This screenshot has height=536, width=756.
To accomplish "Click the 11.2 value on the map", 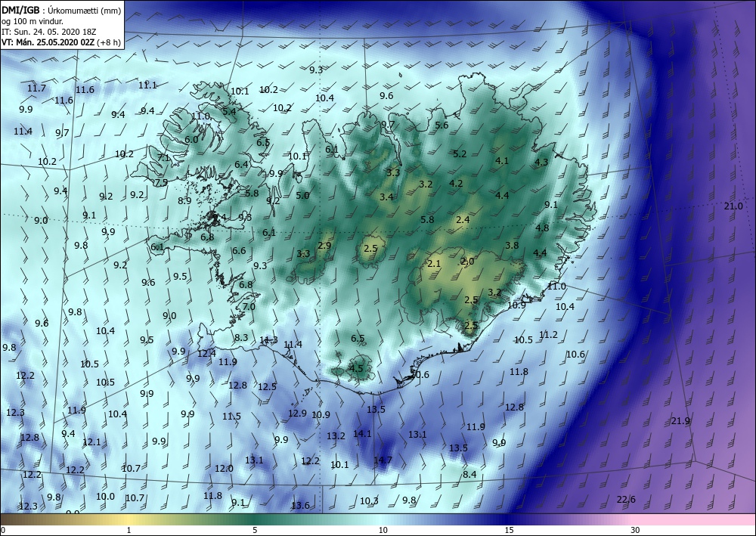I will tap(548, 334).
